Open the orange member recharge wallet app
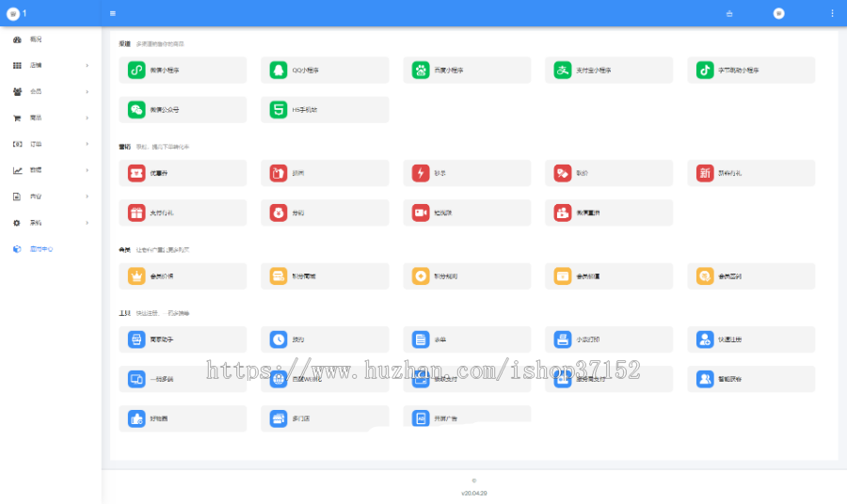Screen dimensions: 847x504 click(609, 276)
